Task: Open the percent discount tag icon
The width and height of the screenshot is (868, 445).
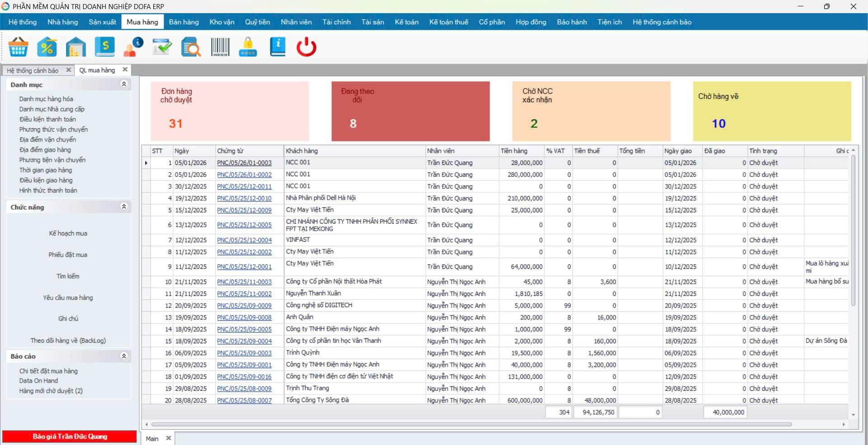Action: coord(47,47)
